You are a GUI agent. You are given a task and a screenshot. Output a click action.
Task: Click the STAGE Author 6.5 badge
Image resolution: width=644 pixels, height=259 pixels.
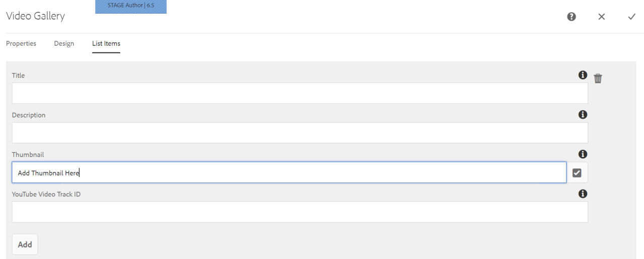[131, 6]
